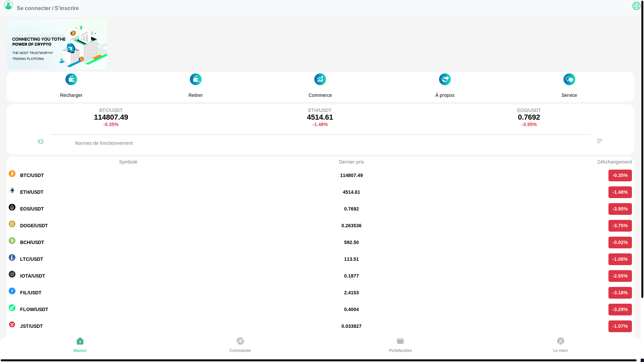The width and height of the screenshot is (644, 362).
Task: Click the Symbole column header
Action: [x=128, y=162]
